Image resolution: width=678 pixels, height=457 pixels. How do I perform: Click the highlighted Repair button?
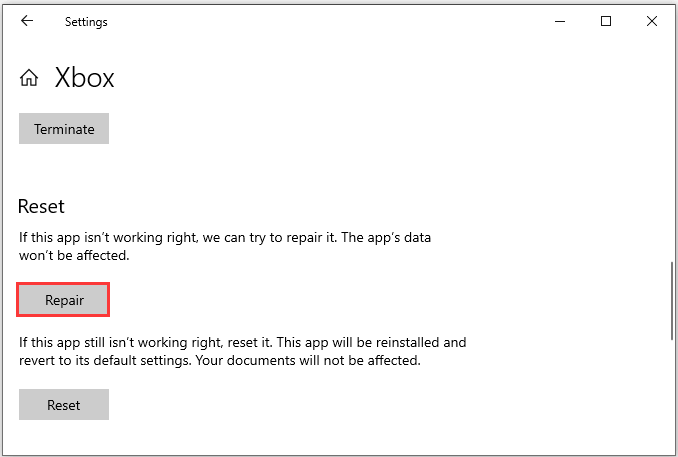tap(63, 300)
